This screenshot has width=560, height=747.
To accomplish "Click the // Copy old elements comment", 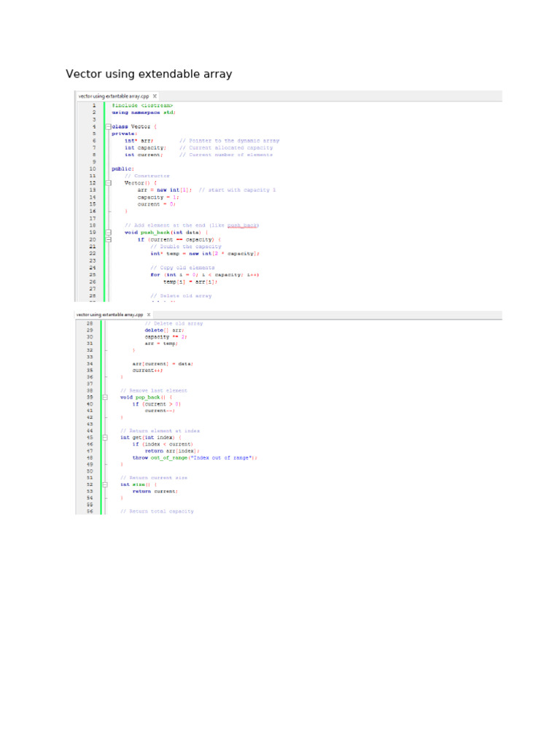I will click(x=183, y=268).
